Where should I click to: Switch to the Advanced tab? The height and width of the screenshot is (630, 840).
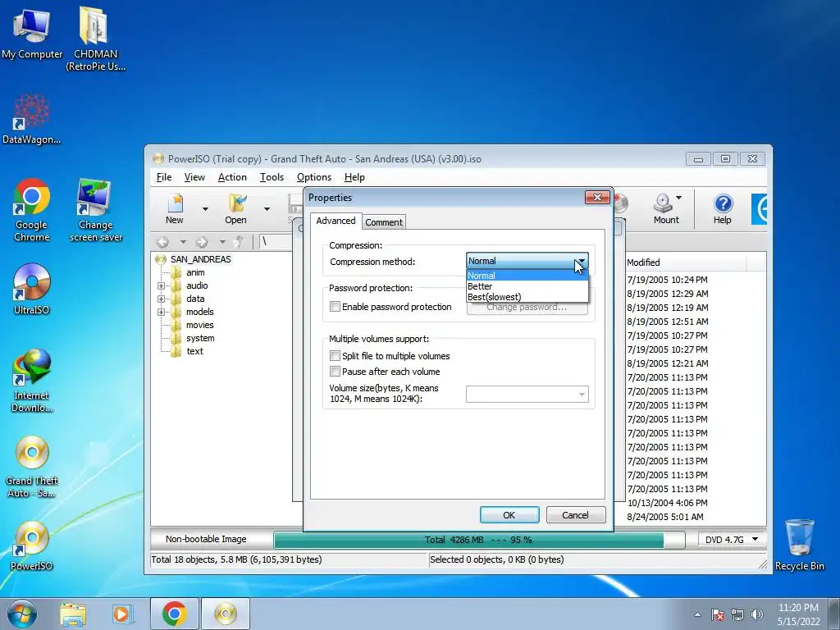coord(336,221)
